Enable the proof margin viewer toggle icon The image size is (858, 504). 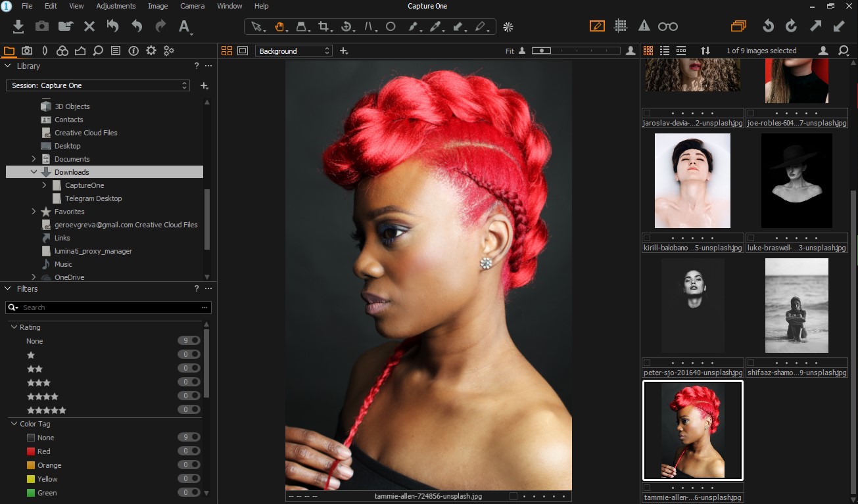click(243, 50)
